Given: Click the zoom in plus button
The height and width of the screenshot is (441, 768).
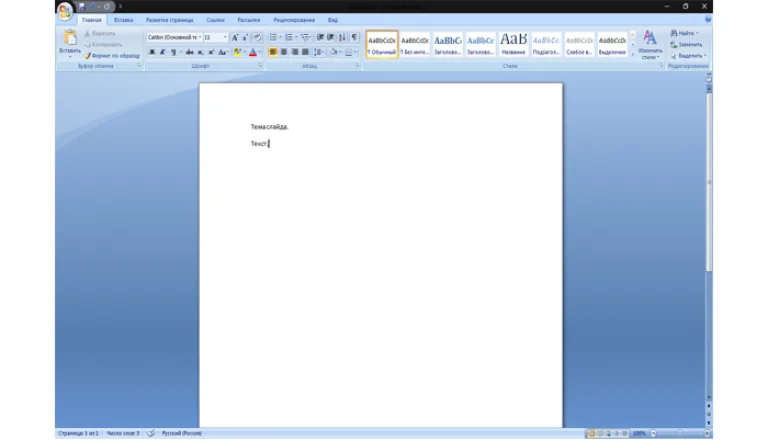Looking at the screenshot, I should (707, 434).
